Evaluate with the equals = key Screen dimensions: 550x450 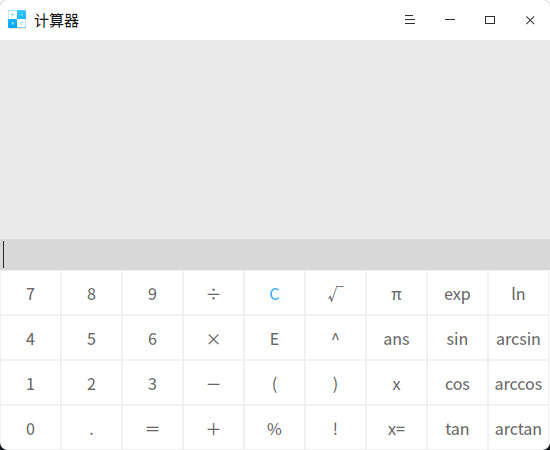152,428
